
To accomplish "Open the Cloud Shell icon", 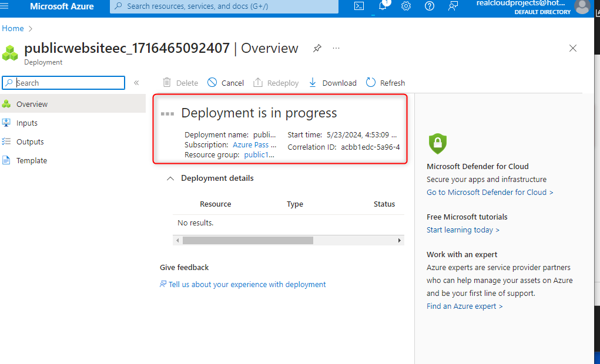I will tap(360, 6).
